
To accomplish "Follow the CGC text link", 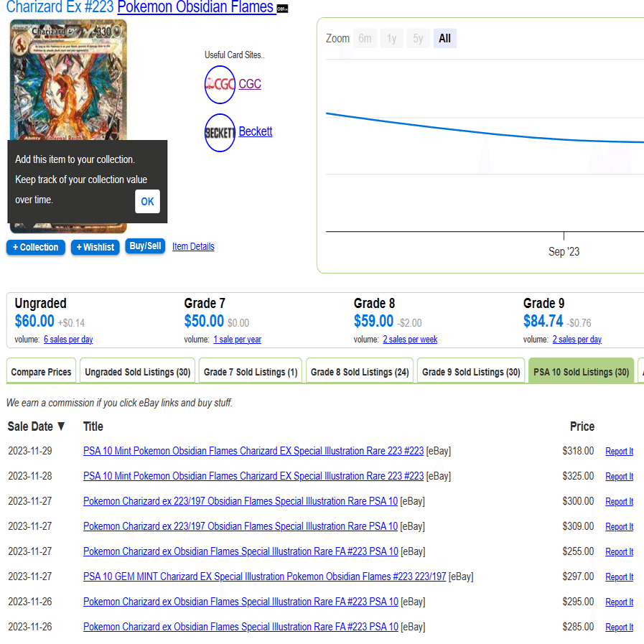I will coord(250,84).
